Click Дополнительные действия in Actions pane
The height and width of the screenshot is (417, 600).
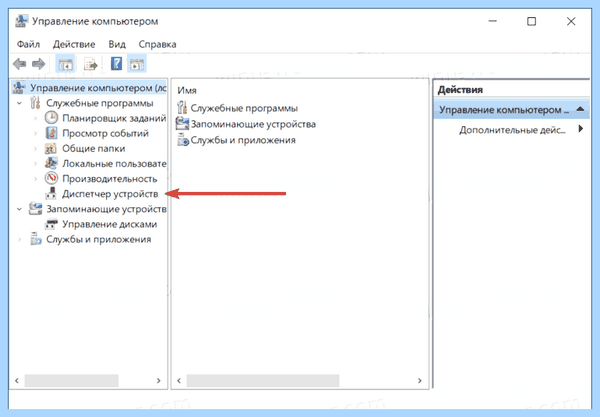512,130
